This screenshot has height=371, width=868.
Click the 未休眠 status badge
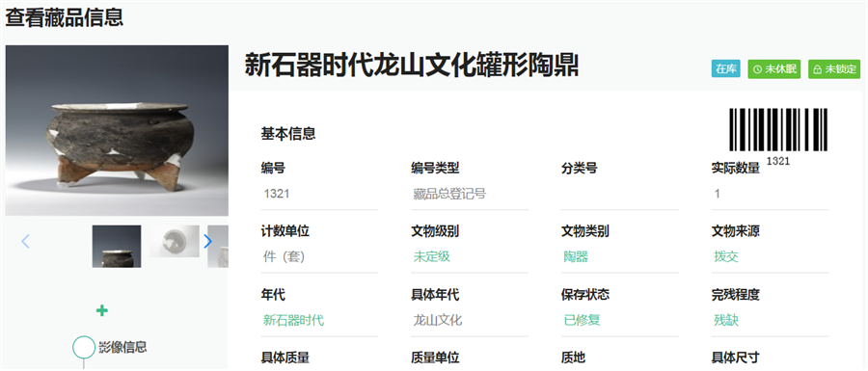point(774,69)
